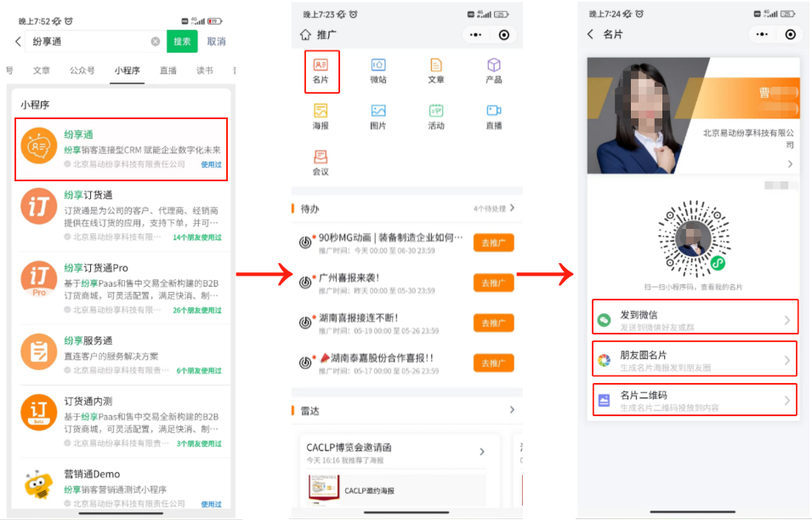Expand the 雷达 section chevron
812x520 pixels.
pos(512,410)
